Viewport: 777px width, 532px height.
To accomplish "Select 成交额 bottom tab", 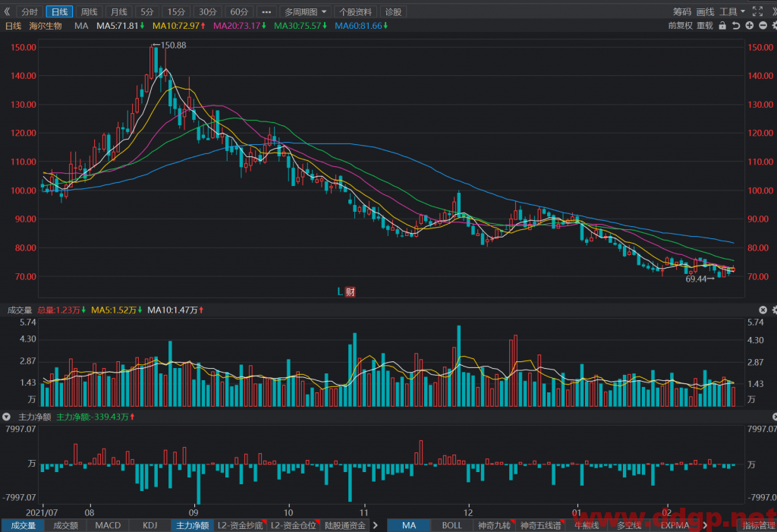I will pos(66,526).
